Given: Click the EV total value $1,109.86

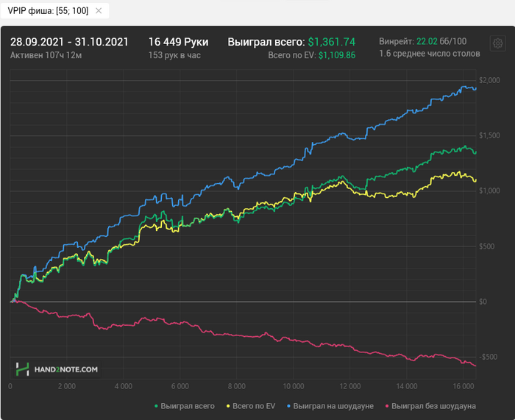Looking at the screenshot, I should 337,55.
